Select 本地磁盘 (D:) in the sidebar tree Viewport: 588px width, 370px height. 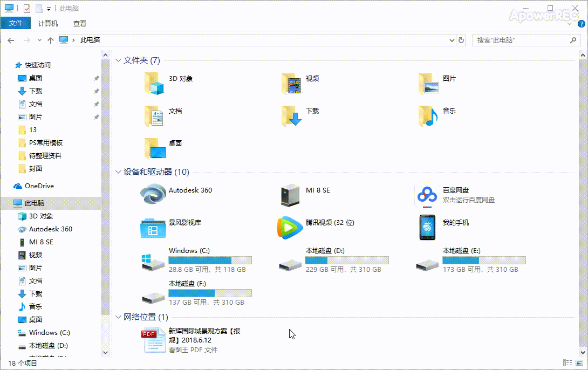tap(49, 346)
